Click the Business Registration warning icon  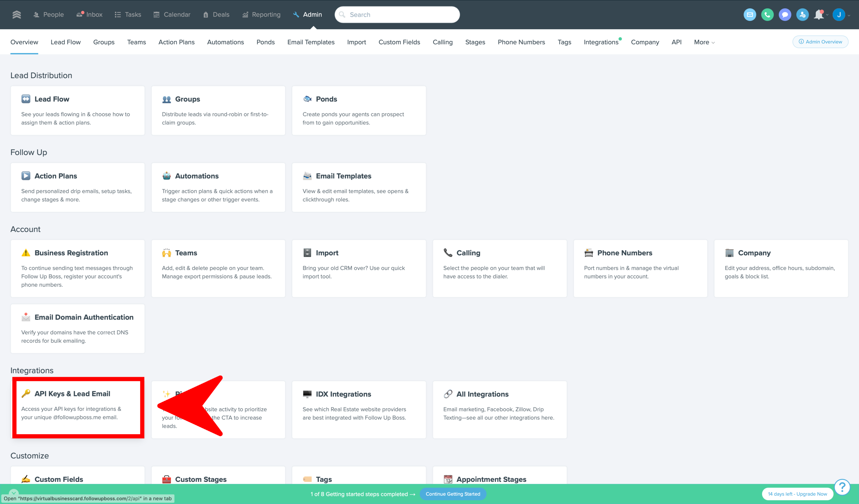click(26, 253)
